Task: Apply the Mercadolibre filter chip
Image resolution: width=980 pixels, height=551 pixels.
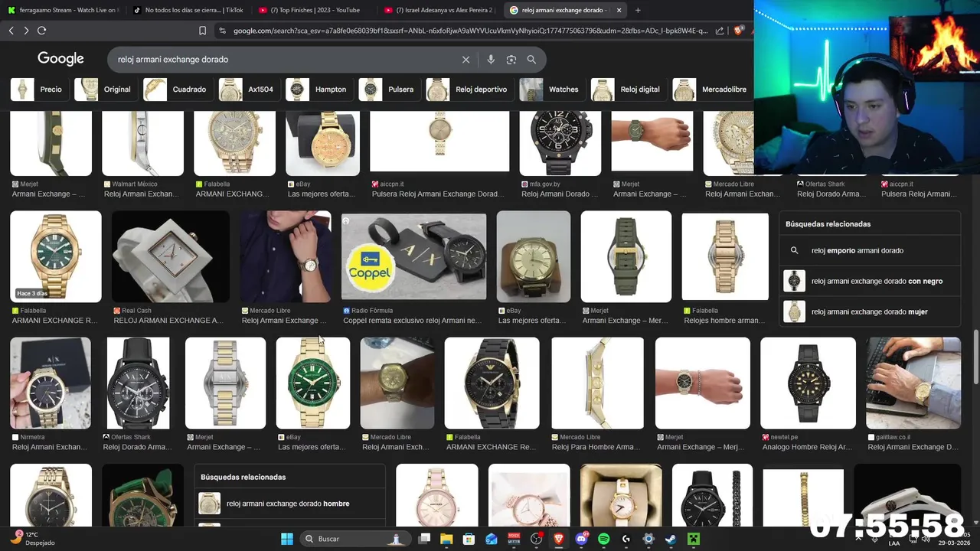Action: pyautogui.click(x=713, y=90)
